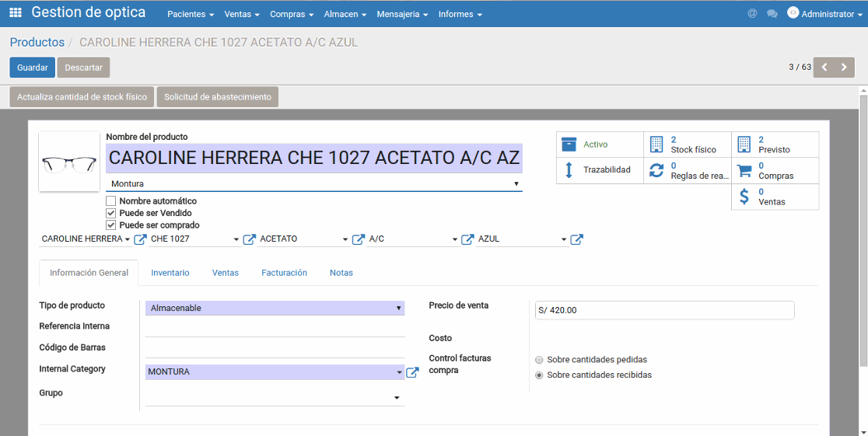Open the Trazabilidad stat button
The image size is (868, 436).
600,170
